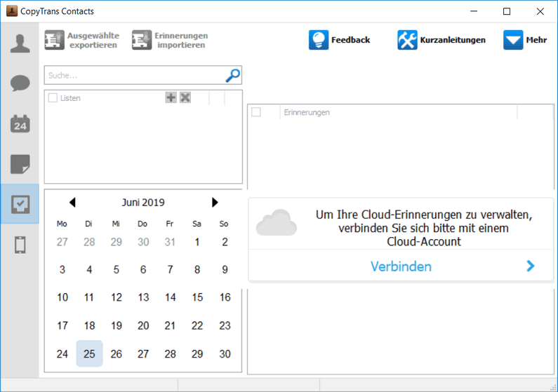
Task: Open Feedback with the lightbulb icon
Action: click(340, 40)
